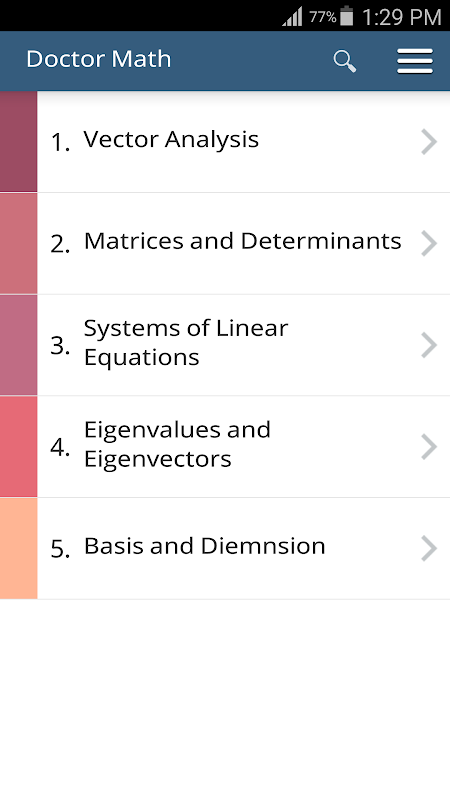The image size is (450, 800).
Task: Click the peach swatch beside Basis
Action: coord(18,548)
